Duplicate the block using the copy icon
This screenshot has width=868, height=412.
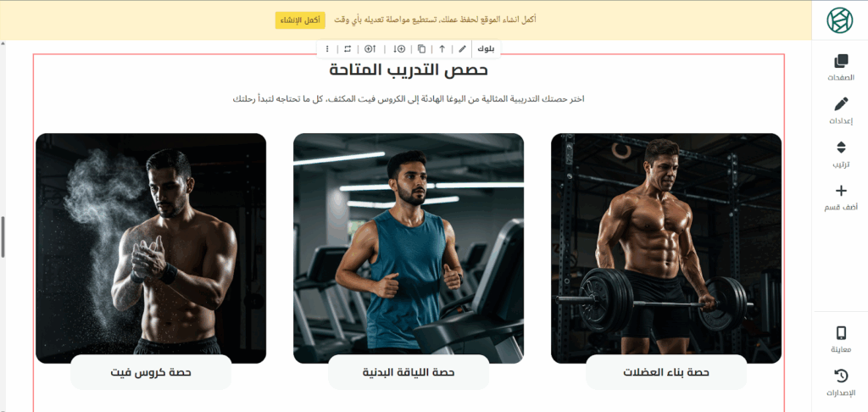[x=422, y=48]
